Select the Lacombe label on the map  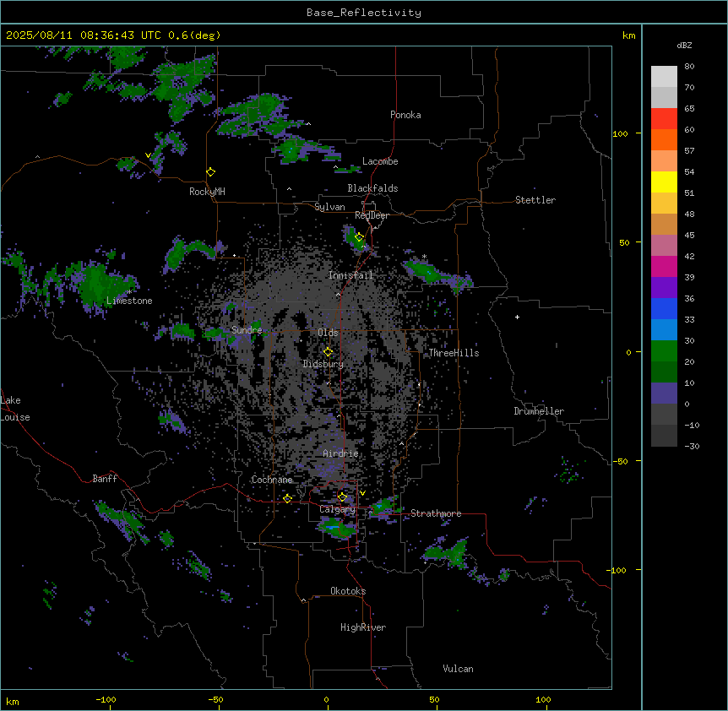[380, 161]
